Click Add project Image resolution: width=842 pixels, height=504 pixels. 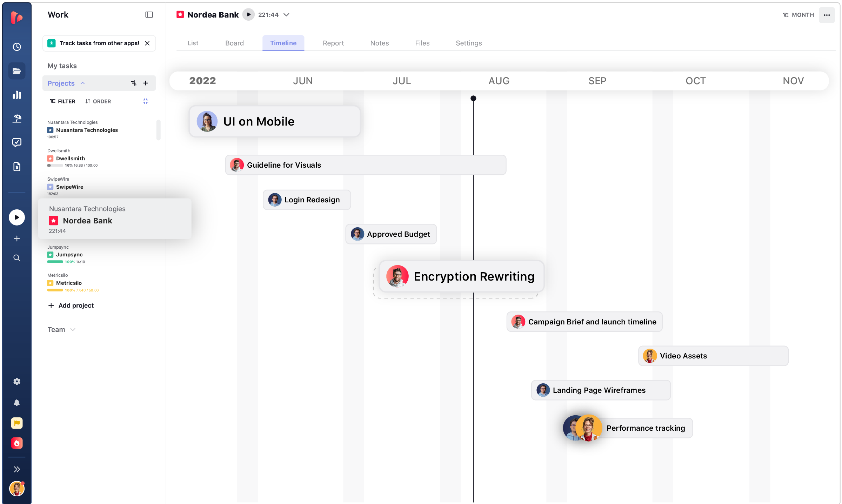point(71,305)
